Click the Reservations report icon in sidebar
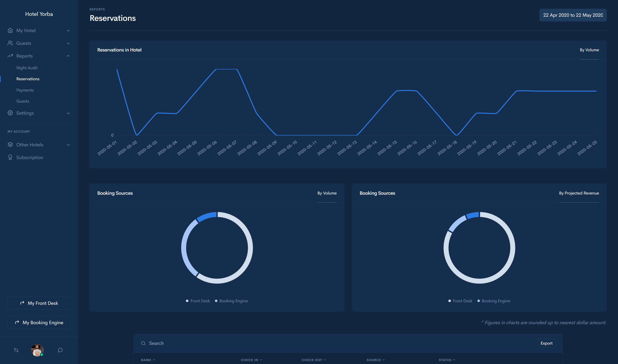Screen dimensions: 618x364 click(27, 79)
